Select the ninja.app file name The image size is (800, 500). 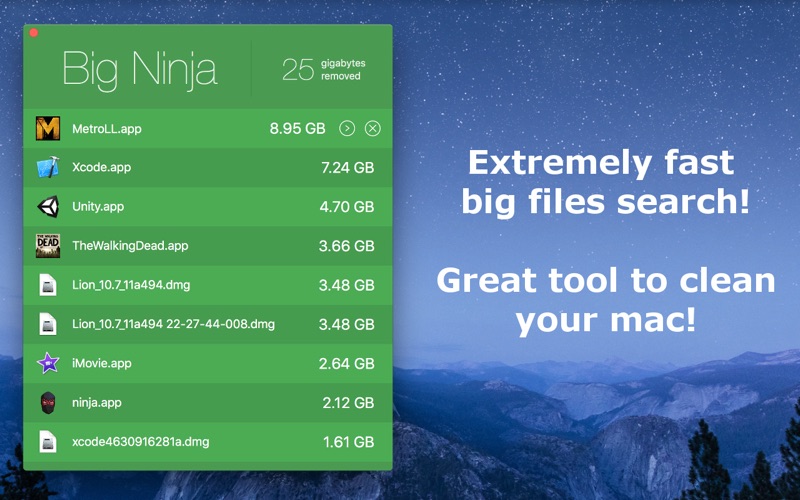(96, 403)
